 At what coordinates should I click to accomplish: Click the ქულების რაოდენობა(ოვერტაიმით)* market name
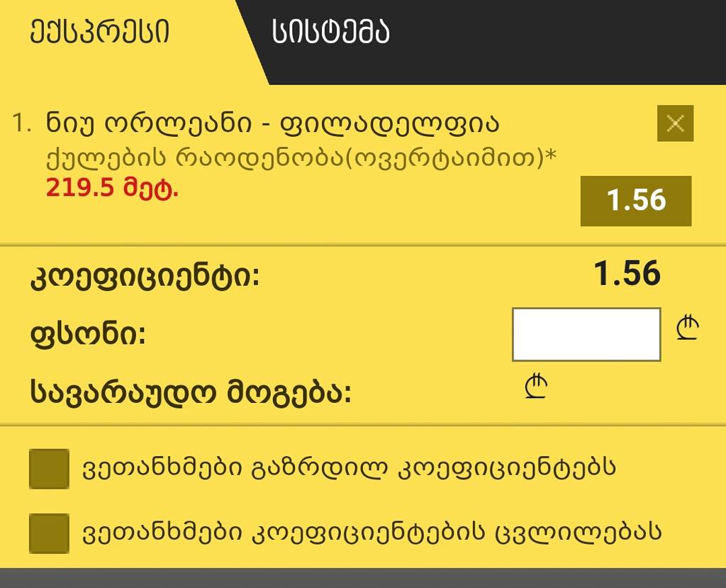(301, 158)
